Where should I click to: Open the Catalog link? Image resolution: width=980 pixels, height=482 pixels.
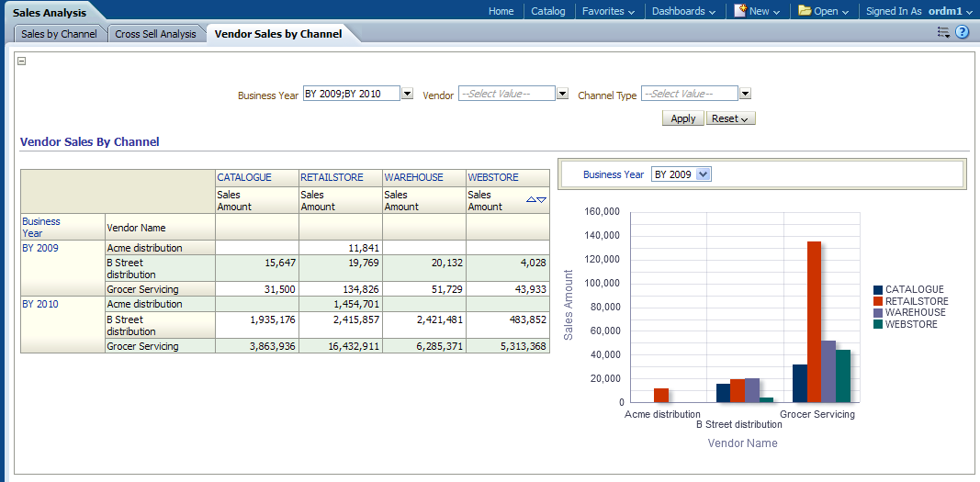[x=548, y=11]
